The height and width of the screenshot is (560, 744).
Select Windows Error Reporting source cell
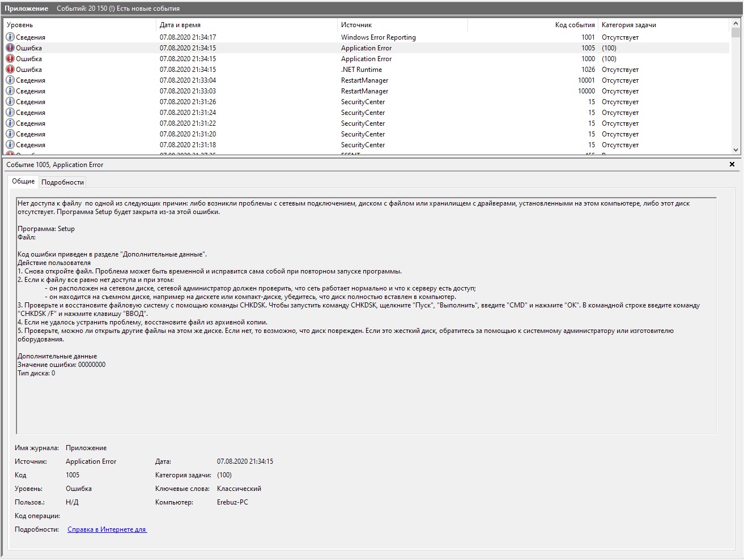click(378, 37)
